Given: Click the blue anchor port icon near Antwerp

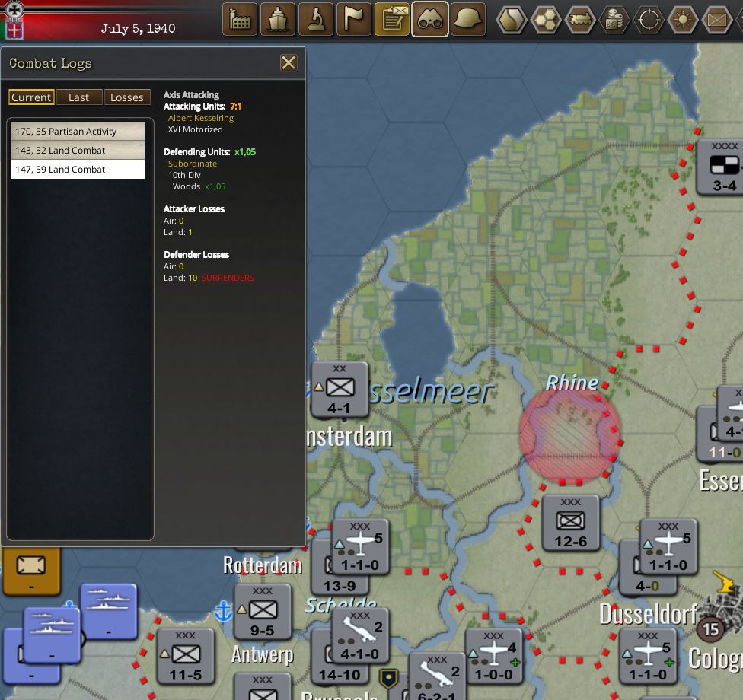Looking at the screenshot, I should 223,611.
